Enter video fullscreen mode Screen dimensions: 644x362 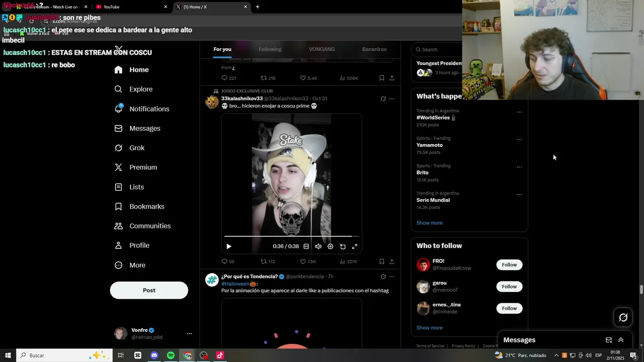coord(354,246)
